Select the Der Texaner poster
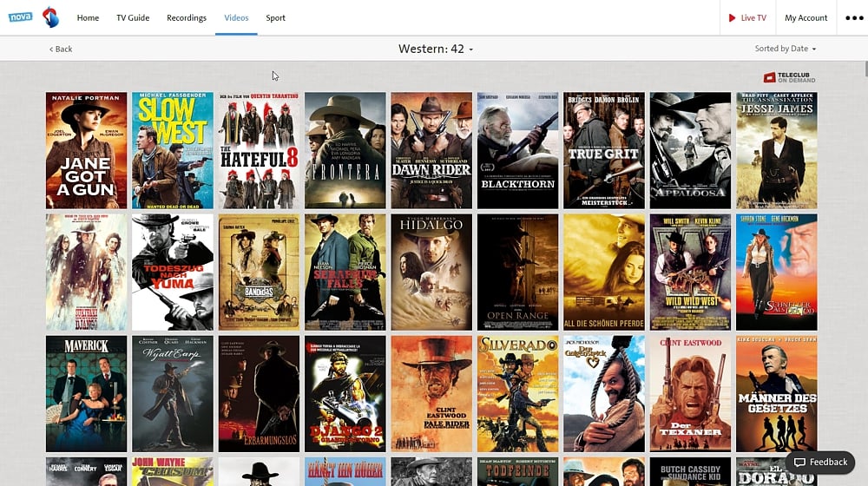The image size is (868, 486). point(690,394)
